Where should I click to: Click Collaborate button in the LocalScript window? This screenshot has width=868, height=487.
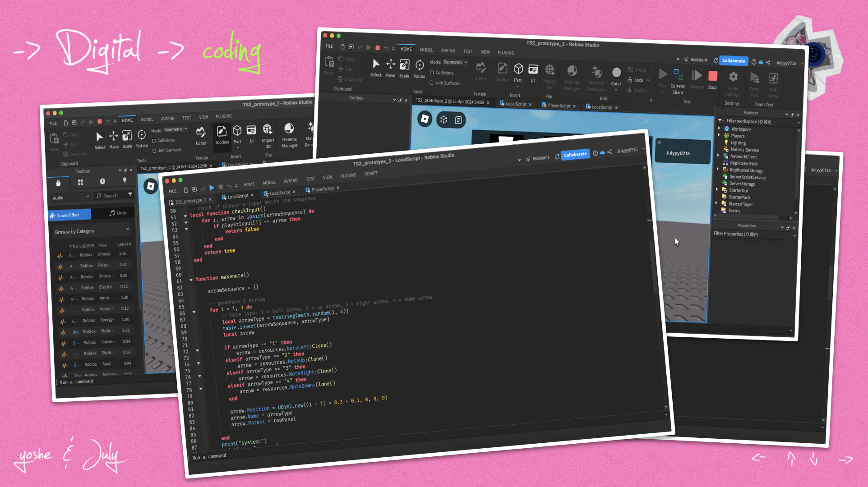pos(575,154)
